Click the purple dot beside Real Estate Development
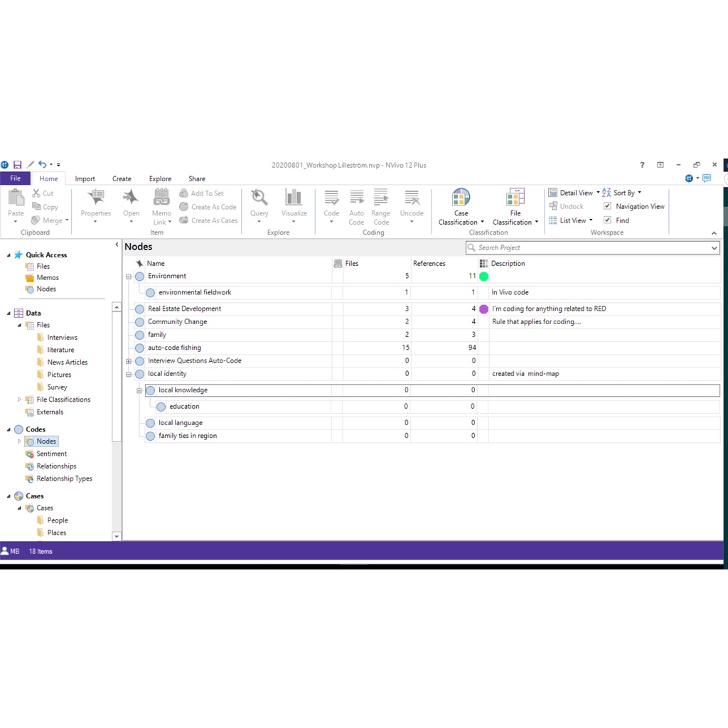Image resolution: width=728 pixels, height=728 pixels. tap(483, 309)
